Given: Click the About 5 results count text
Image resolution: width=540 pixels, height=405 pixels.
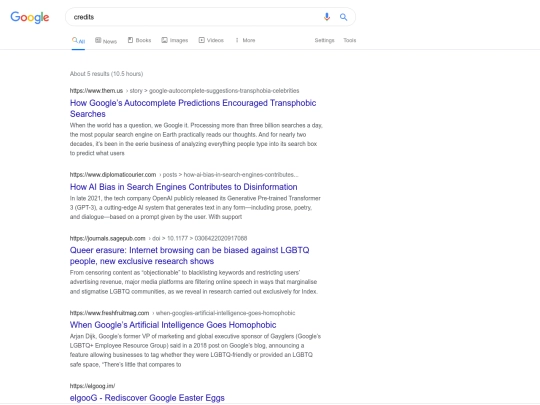Looking at the screenshot, I should (x=106, y=74).
